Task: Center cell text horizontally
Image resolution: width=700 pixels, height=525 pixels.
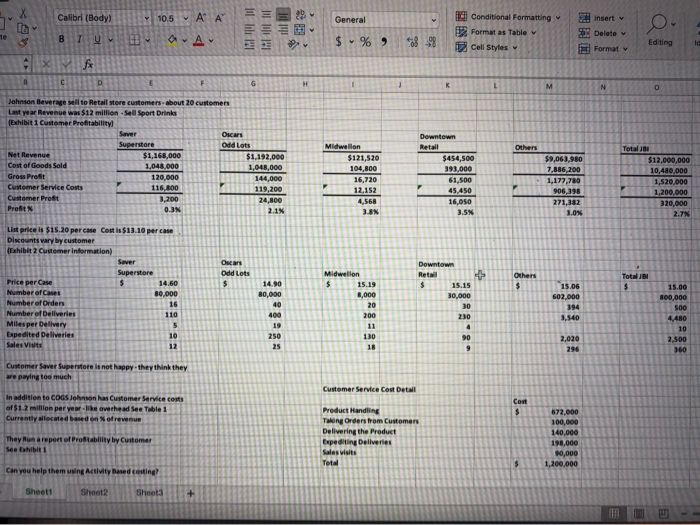Action: [x=267, y=30]
